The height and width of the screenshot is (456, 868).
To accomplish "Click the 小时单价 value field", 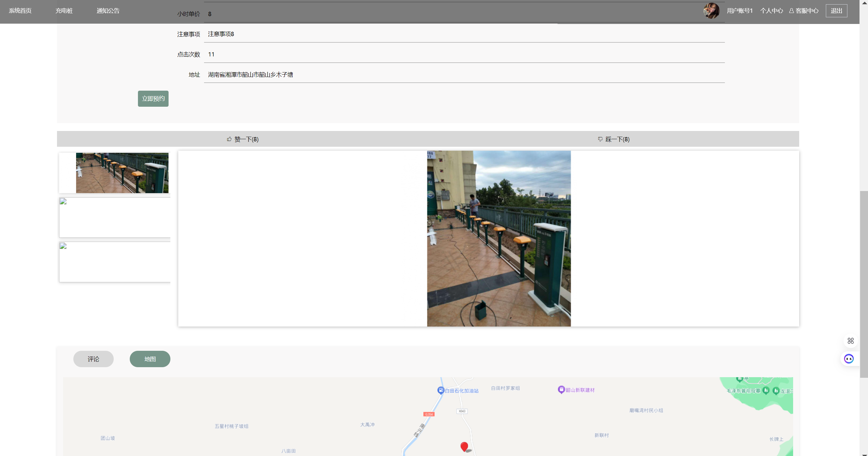I will coord(464,14).
